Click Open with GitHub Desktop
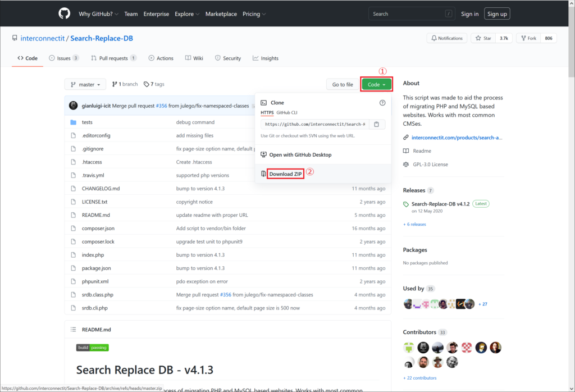The width and height of the screenshot is (575, 392). [x=300, y=155]
